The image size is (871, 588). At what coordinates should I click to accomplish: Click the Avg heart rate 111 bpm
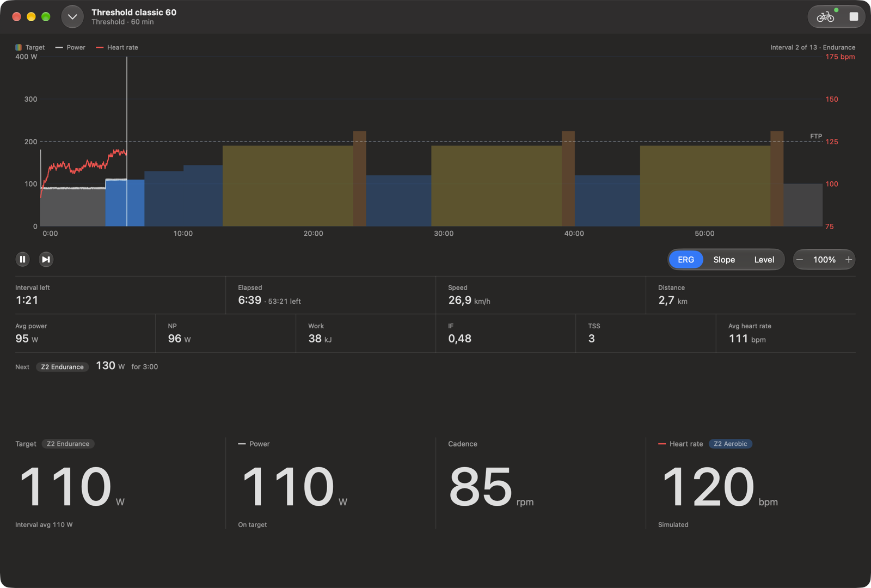(747, 339)
